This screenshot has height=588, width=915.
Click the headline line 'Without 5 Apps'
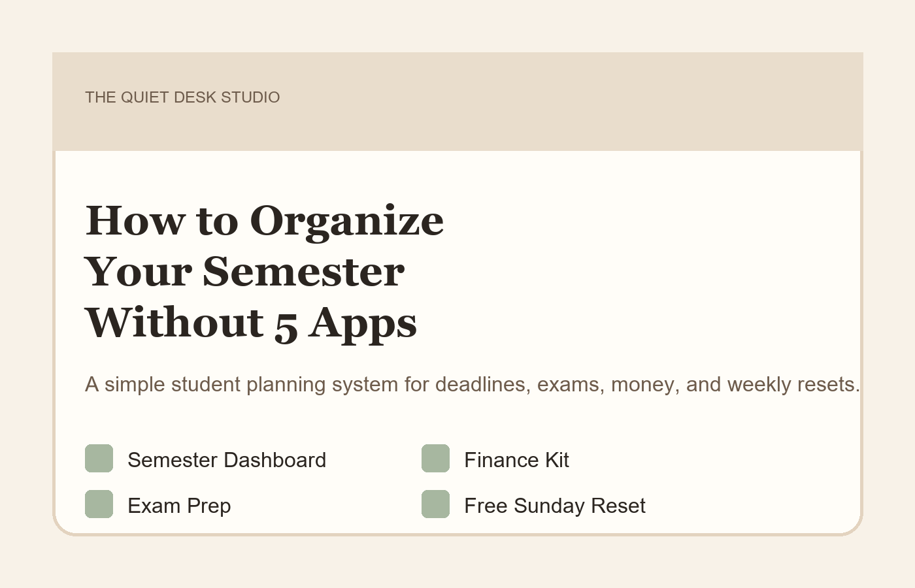(x=251, y=323)
